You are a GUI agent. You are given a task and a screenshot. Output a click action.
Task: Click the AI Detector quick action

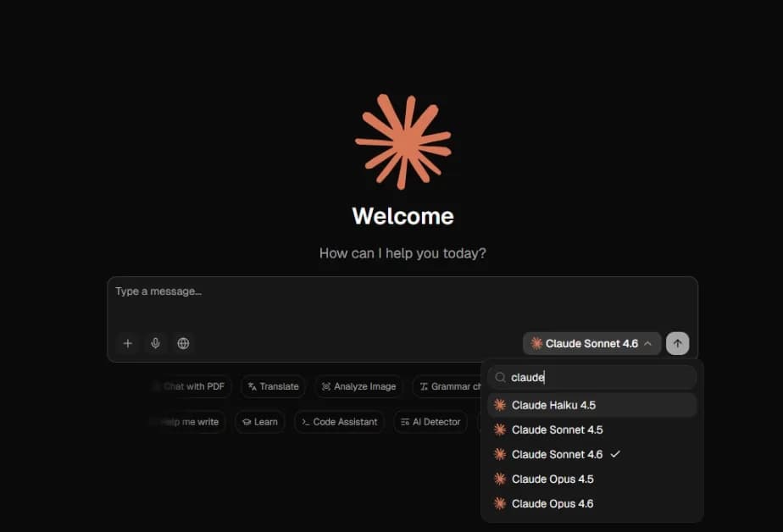(430, 421)
